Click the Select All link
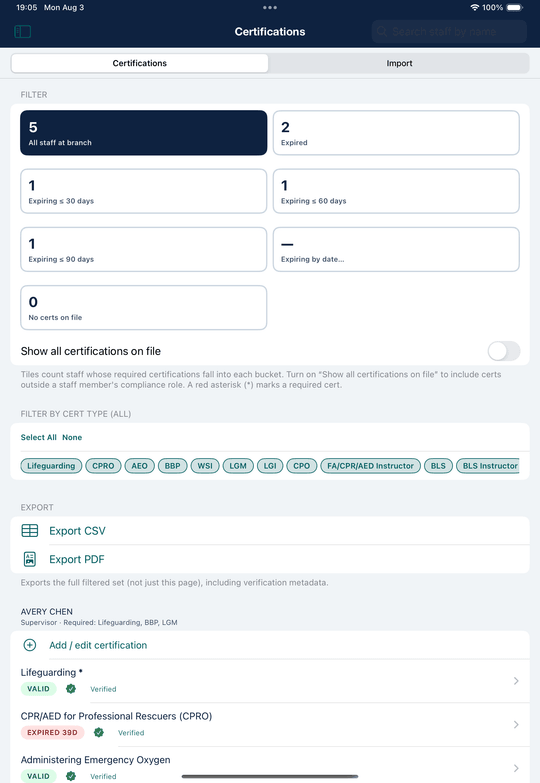This screenshot has height=783, width=540. tap(38, 437)
